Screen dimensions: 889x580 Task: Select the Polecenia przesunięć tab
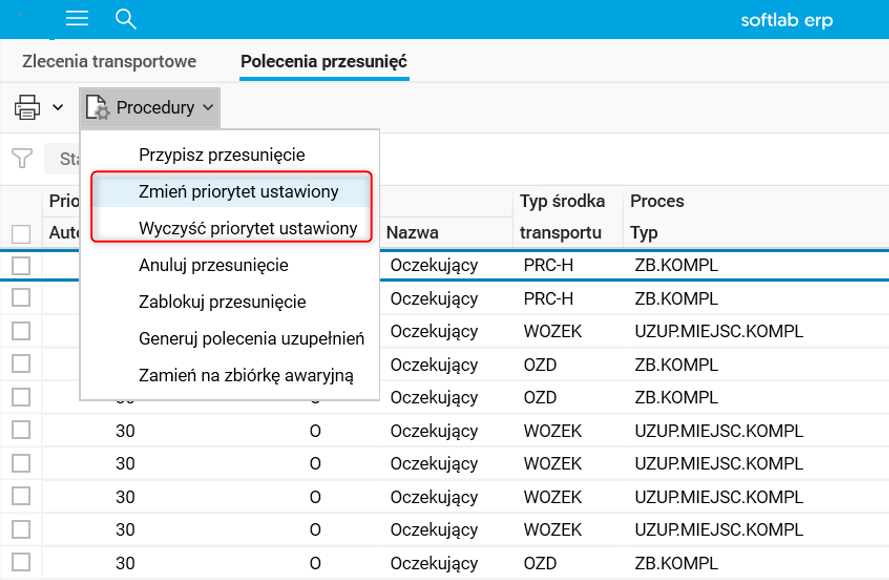click(324, 61)
